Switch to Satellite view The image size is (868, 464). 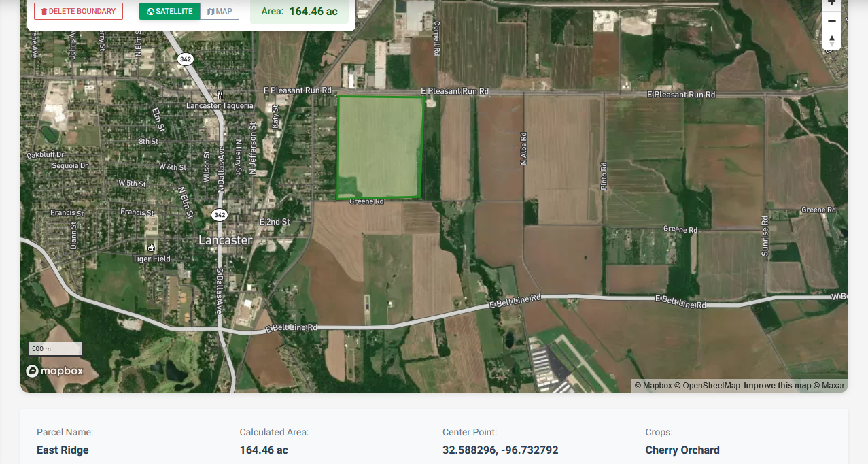(x=170, y=12)
